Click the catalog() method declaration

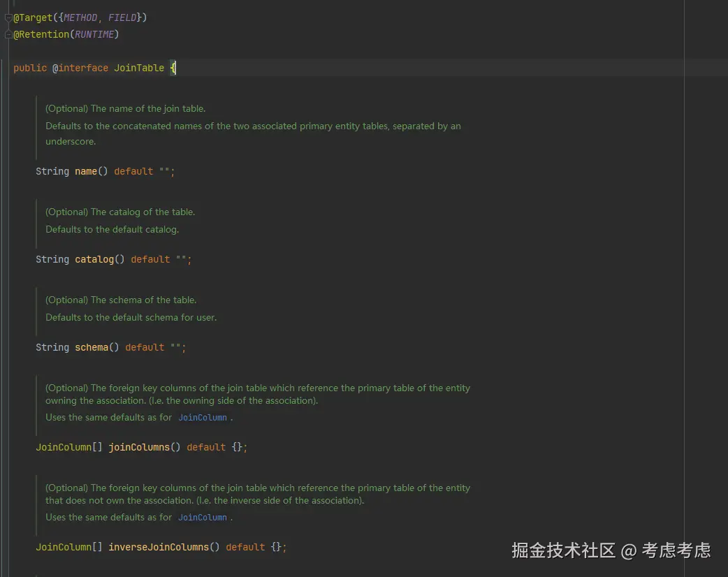pos(100,259)
